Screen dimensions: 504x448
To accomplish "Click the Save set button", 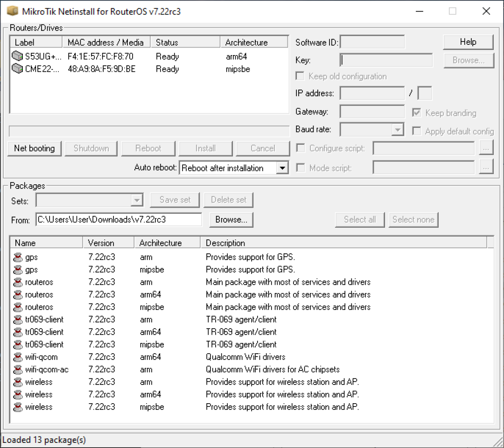I will pos(175,200).
